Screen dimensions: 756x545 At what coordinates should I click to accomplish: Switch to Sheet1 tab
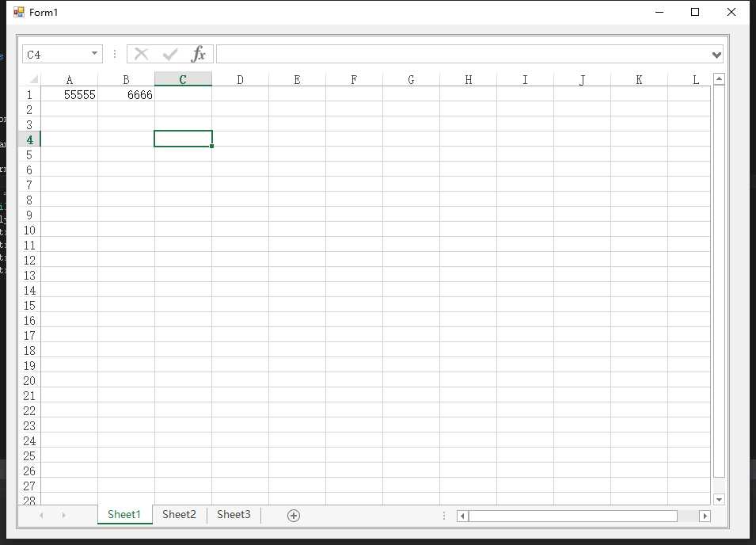[x=124, y=515]
